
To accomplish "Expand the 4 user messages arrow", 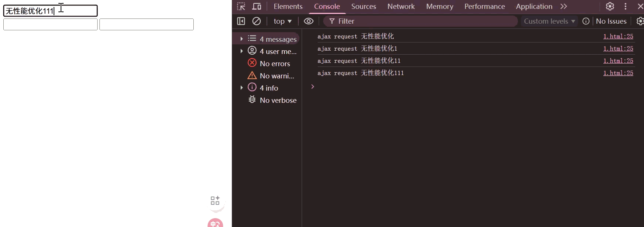I will [241, 51].
